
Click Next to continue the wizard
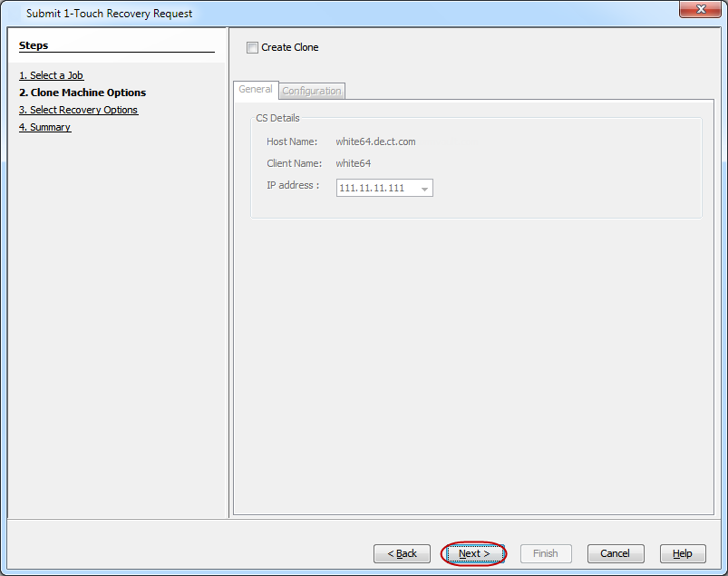point(474,553)
